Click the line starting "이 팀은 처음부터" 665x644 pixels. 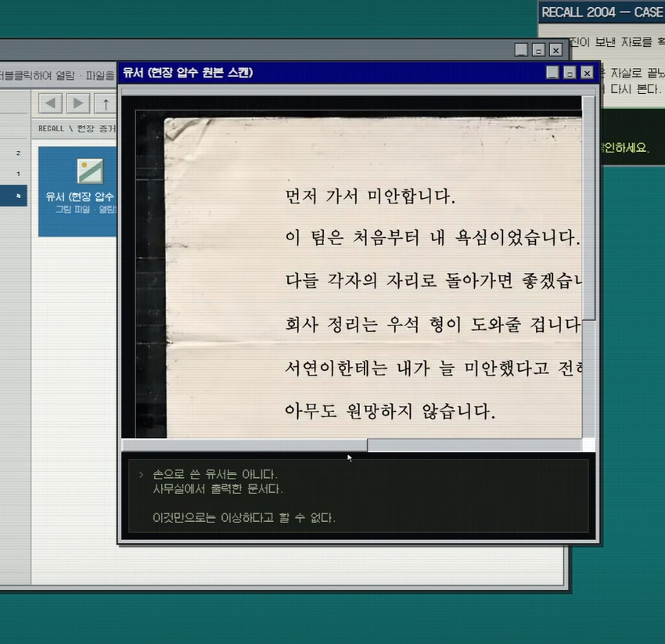[x=433, y=238]
